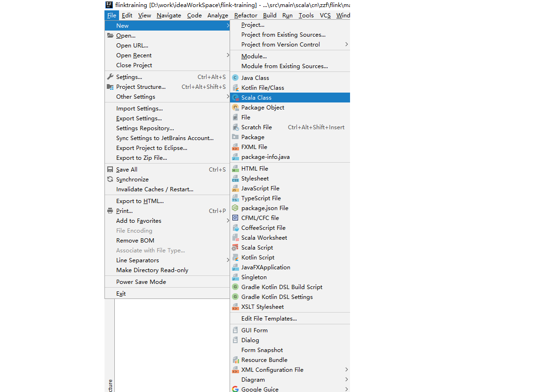Click the GUI Form icon

(x=235, y=330)
